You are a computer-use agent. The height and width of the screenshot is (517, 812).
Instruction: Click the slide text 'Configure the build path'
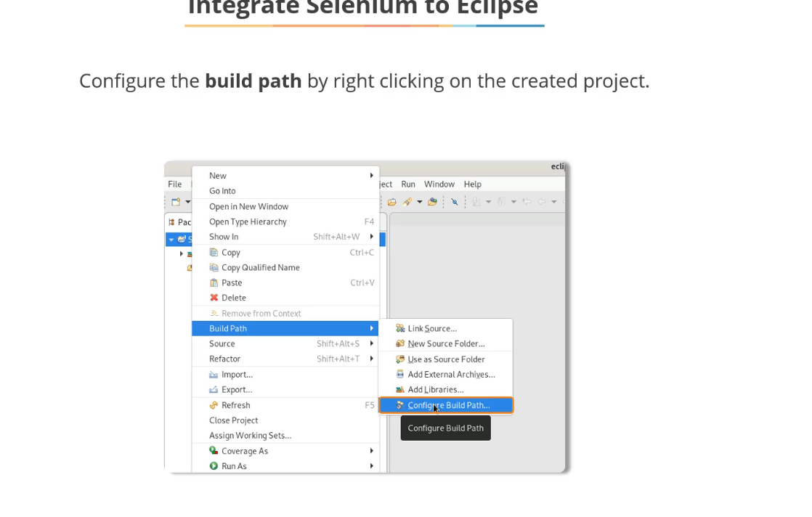point(190,81)
